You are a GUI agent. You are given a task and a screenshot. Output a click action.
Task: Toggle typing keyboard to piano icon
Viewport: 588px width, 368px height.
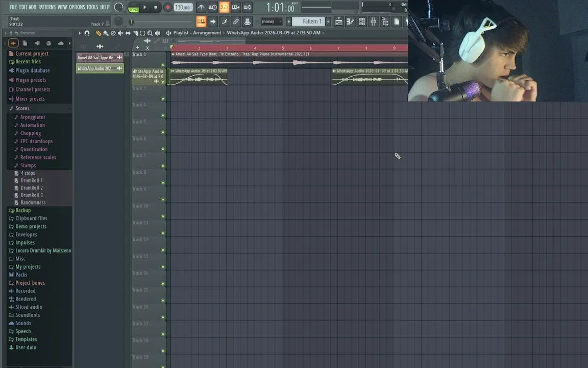(201, 22)
